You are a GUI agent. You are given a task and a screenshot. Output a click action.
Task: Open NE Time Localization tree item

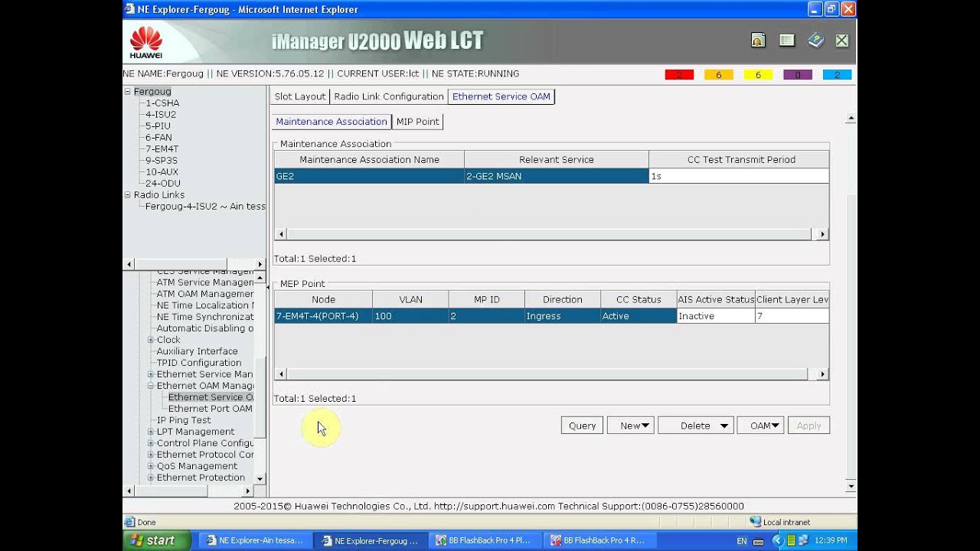[204, 305]
